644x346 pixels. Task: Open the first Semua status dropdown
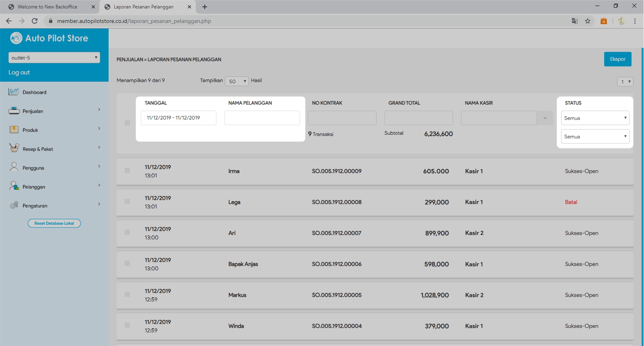click(595, 118)
